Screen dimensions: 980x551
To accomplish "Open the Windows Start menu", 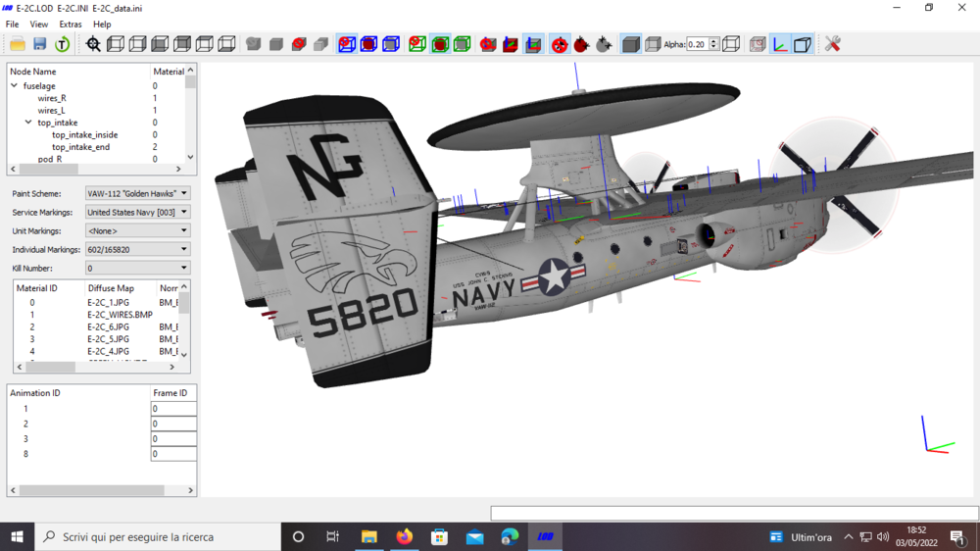I will pos(17,536).
